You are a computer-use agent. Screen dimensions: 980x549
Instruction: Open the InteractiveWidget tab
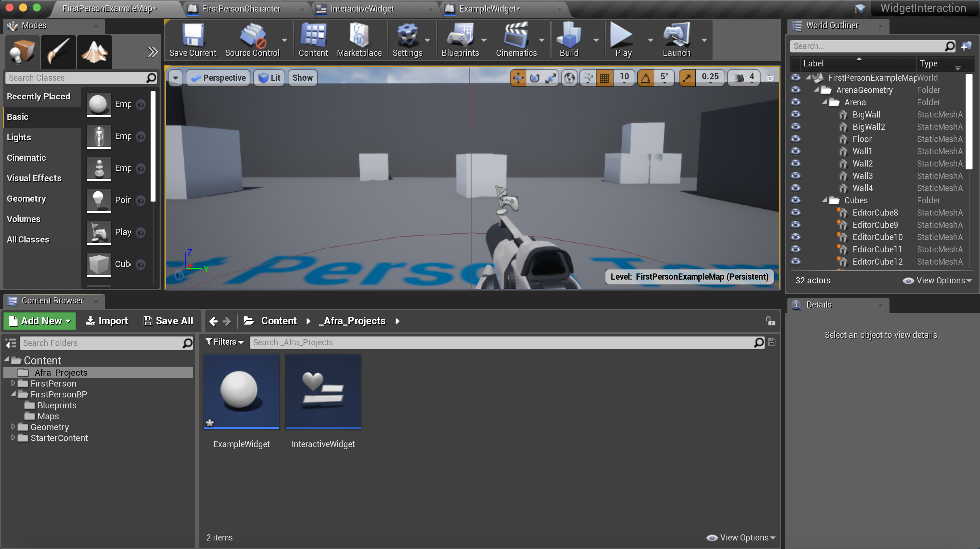pyautogui.click(x=362, y=8)
